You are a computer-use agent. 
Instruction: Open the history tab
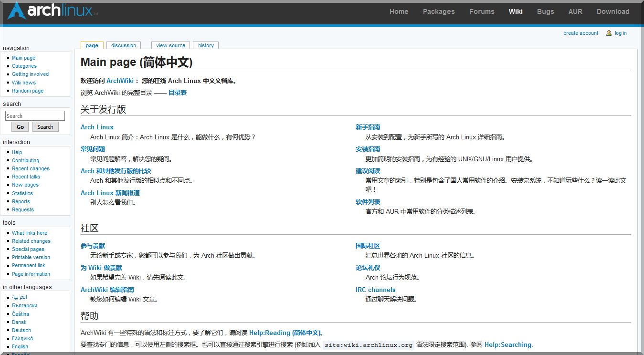[x=205, y=45]
